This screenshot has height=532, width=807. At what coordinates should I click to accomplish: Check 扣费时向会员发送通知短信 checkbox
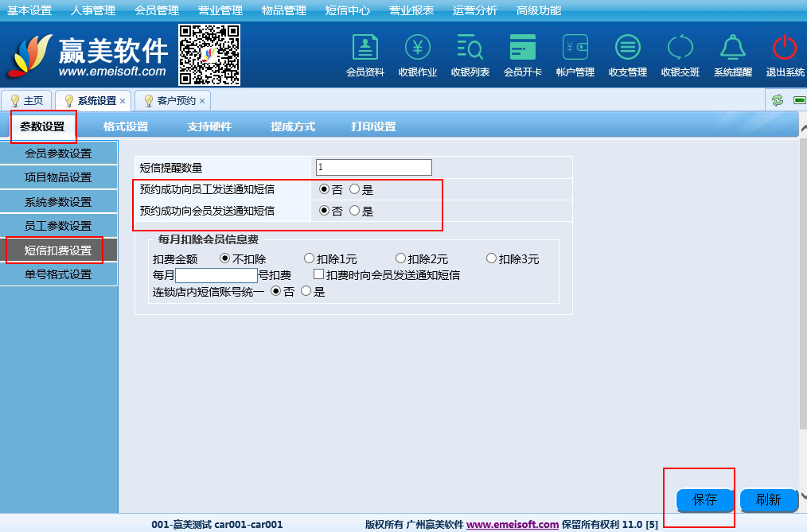[x=318, y=275]
